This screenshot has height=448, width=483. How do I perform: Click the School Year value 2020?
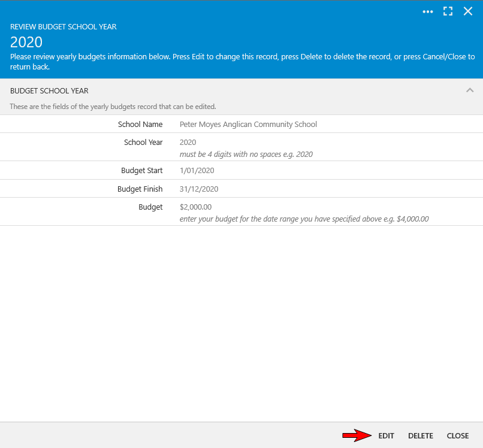[188, 143]
